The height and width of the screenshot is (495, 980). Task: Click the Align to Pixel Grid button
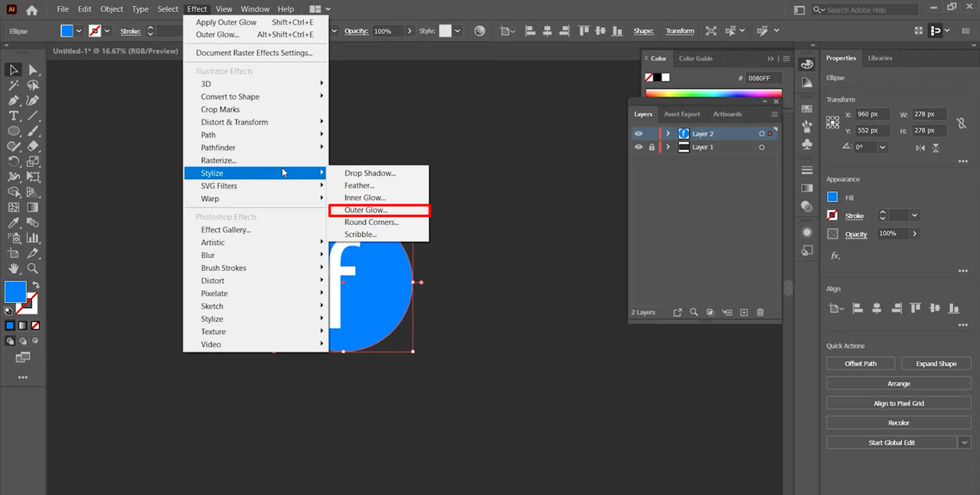pos(899,403)
